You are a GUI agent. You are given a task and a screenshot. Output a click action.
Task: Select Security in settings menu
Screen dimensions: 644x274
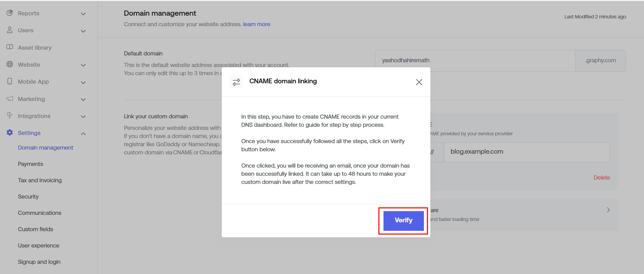point(28,196)
